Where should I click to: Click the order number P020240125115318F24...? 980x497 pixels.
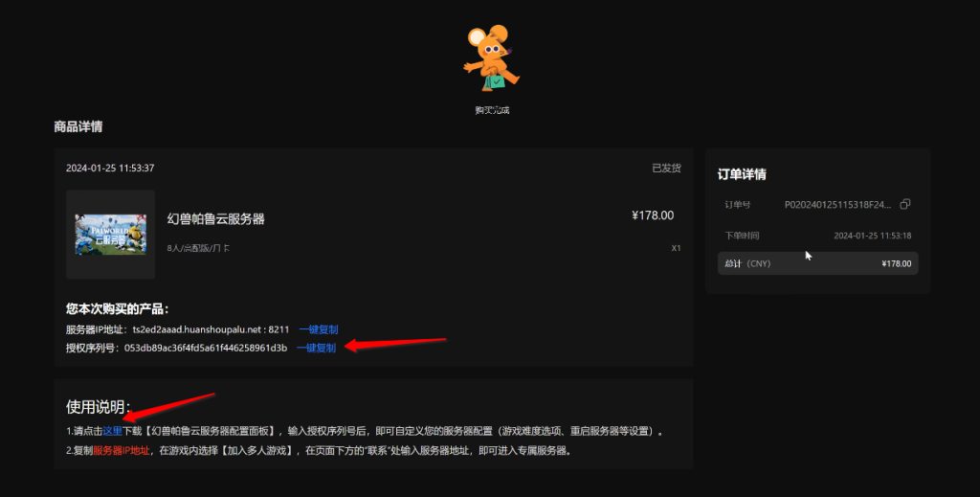[837, 204]
